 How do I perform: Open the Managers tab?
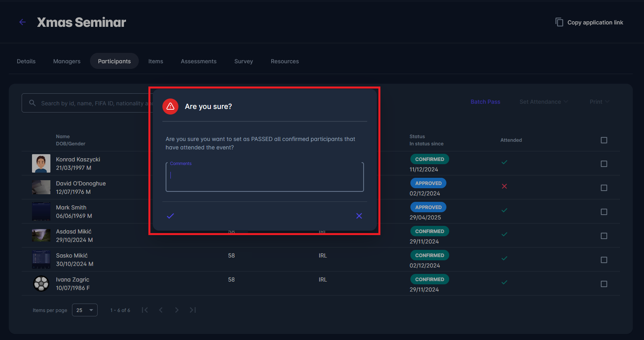point(67,61)
